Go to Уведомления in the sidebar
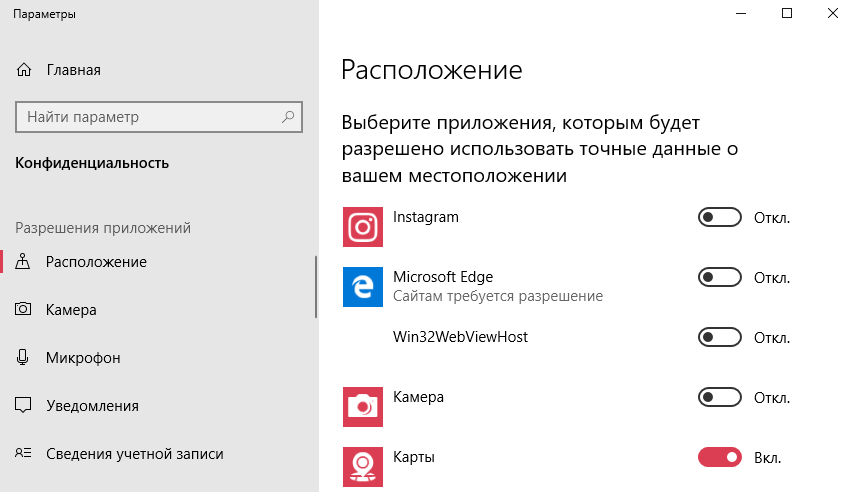The height and width of the screenshot is (492, 849). pos(92,406)
